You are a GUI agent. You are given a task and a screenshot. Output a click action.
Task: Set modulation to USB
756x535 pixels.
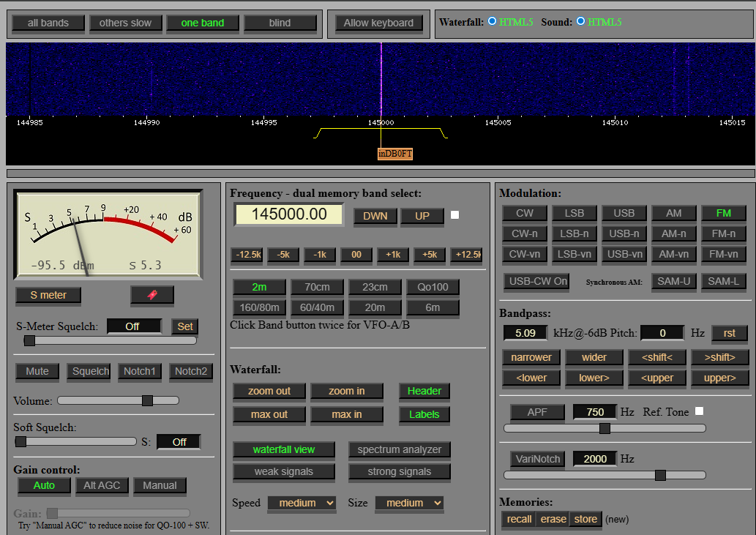tap(624, 213)
